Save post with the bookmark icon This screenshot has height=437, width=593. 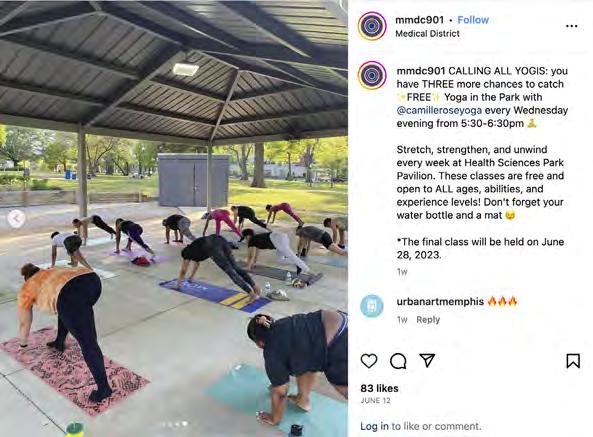(573, 361)
